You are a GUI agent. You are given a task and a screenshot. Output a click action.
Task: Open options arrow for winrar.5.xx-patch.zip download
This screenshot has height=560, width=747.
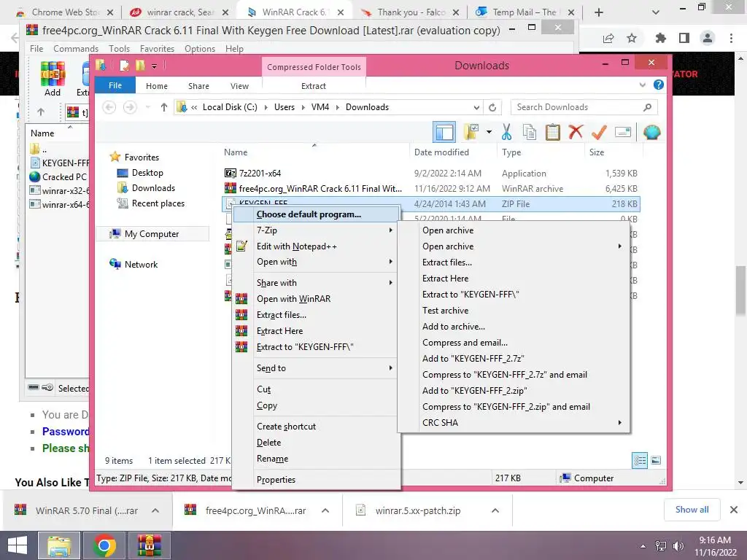pos(495,510)
